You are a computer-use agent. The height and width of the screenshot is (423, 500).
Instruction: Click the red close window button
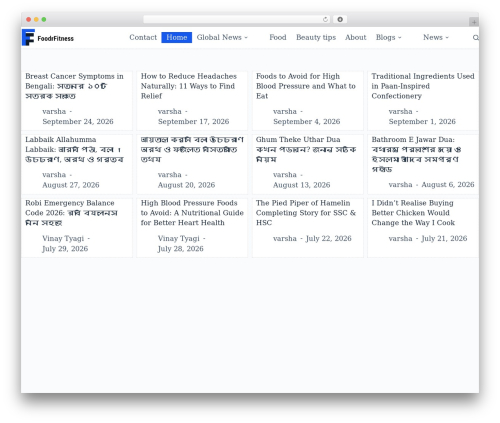(29, 20)
